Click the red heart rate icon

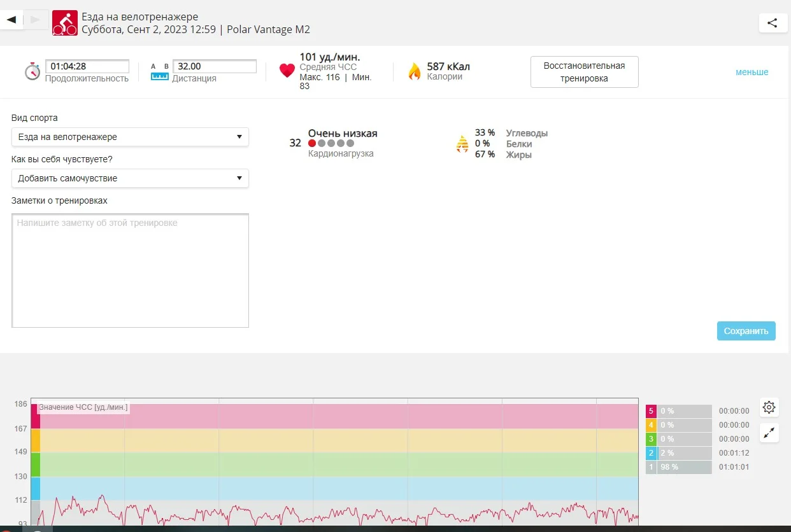tap(287, 71)
